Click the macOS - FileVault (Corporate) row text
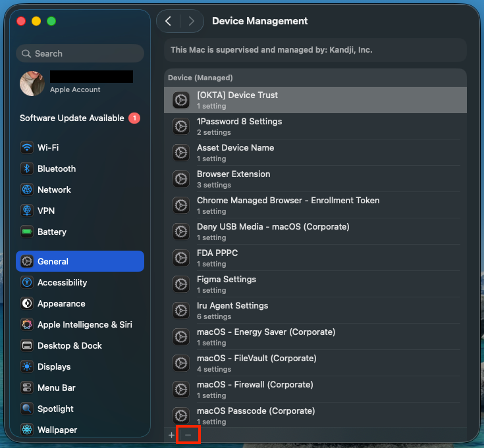The width and height of the screenshot is (484, 448). (x=257, y=359)
